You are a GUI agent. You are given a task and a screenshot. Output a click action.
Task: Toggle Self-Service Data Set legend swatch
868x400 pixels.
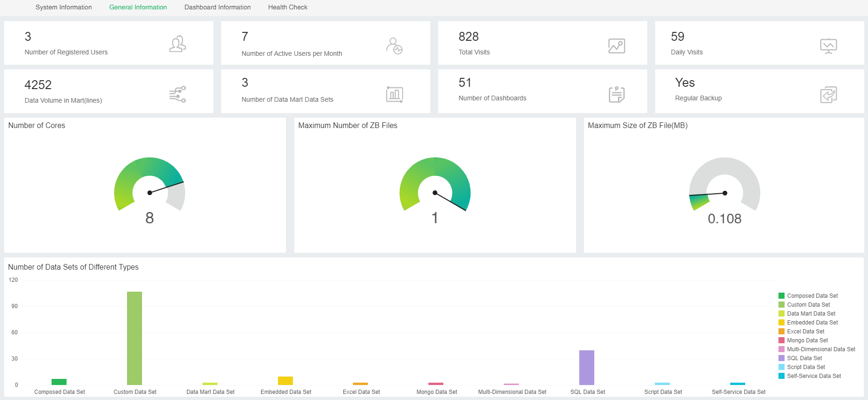click(x=781, y=376)
